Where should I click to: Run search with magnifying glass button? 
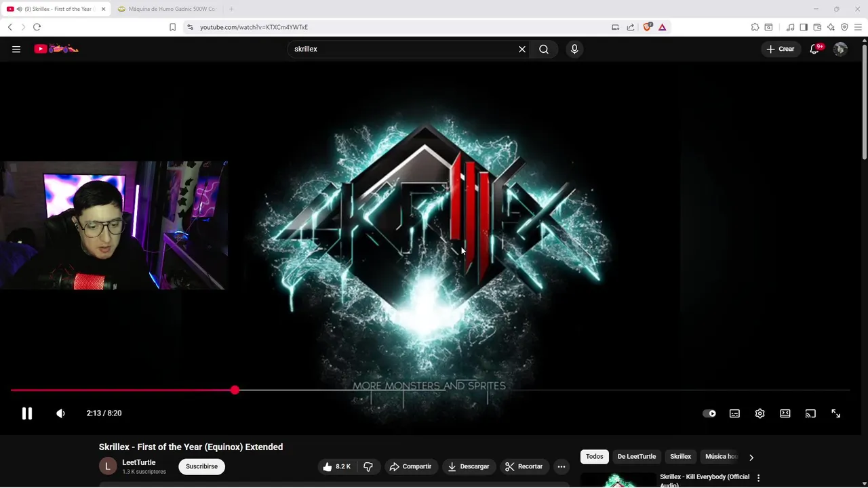(x=544, y=49)
